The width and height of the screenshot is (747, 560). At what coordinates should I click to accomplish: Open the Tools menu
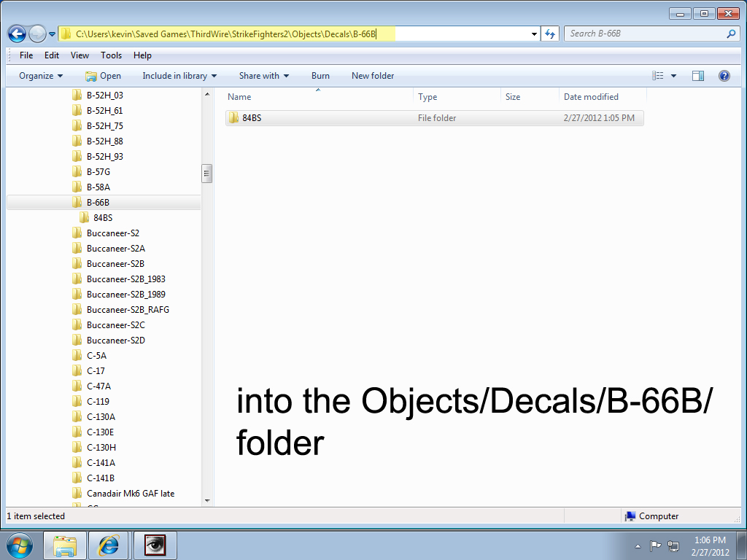111,55
